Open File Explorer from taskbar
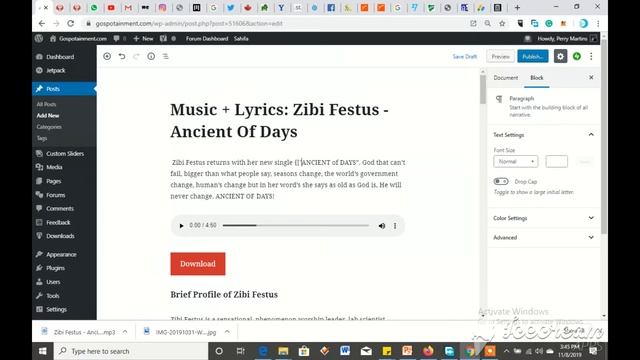This screenshot has width=640, height=360. (283, 351)
